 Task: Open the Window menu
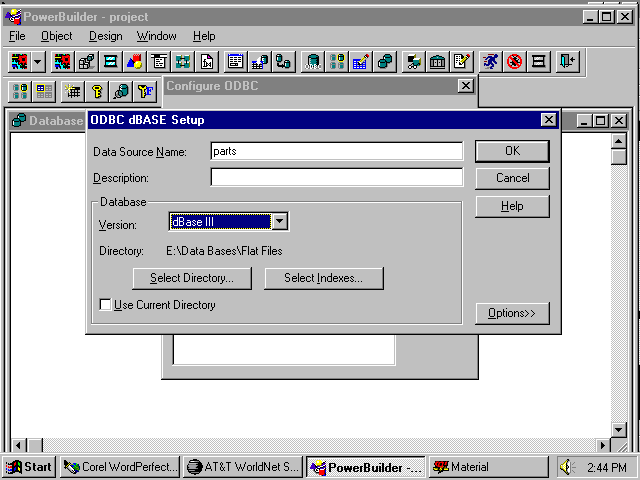coord(157,36)
